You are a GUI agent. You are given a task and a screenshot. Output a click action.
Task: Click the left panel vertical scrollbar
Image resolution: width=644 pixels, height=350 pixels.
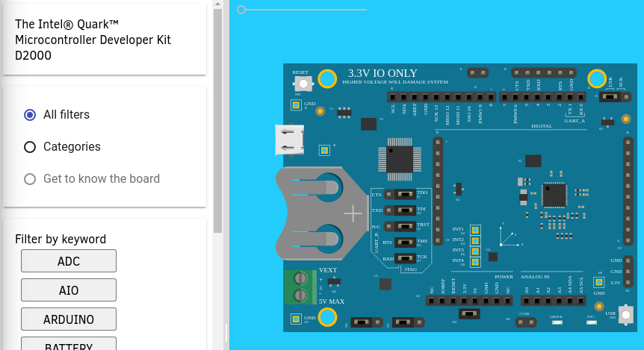[x=217, y=121]
